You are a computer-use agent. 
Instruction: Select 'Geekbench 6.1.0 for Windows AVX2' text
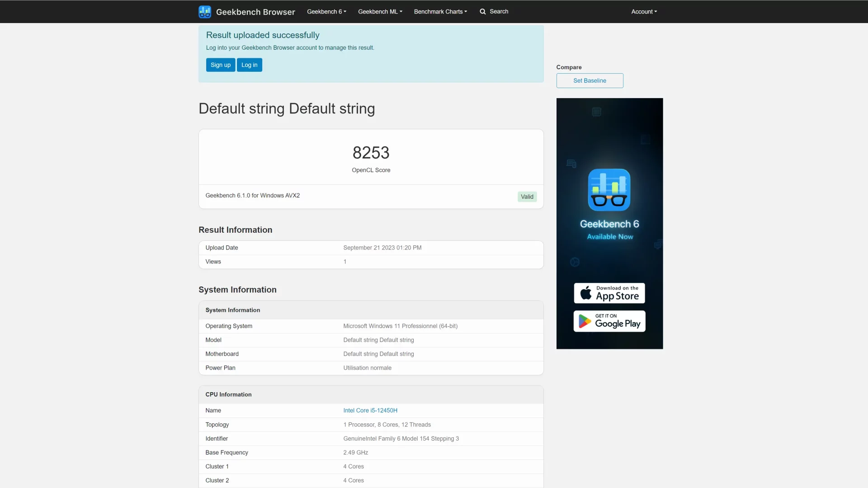pos(253,196)
